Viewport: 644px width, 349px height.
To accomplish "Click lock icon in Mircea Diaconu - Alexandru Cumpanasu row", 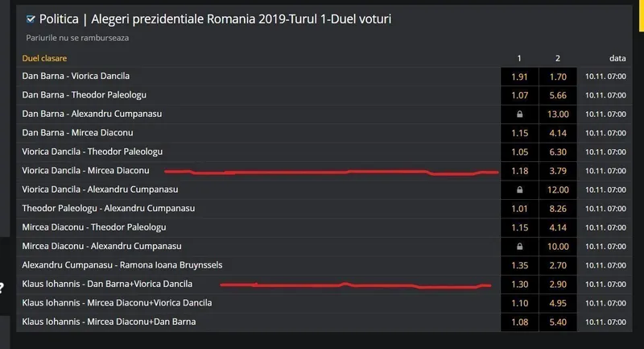I will (x=519, y=246).
